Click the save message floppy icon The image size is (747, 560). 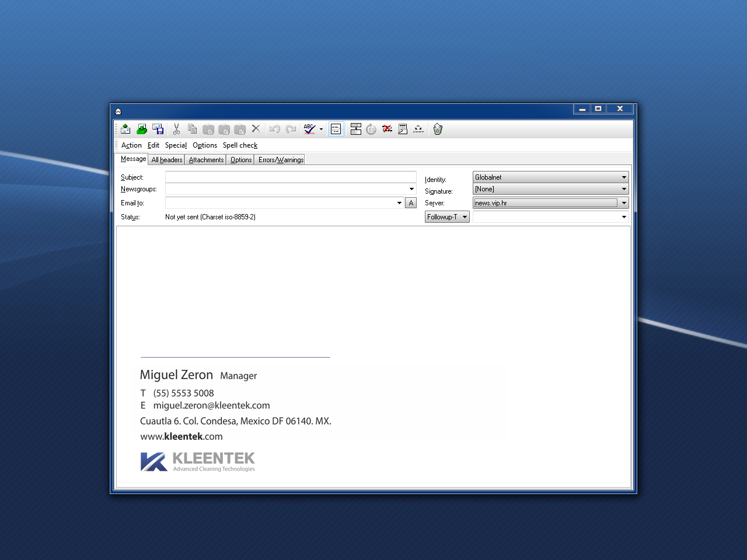(158, 129)
